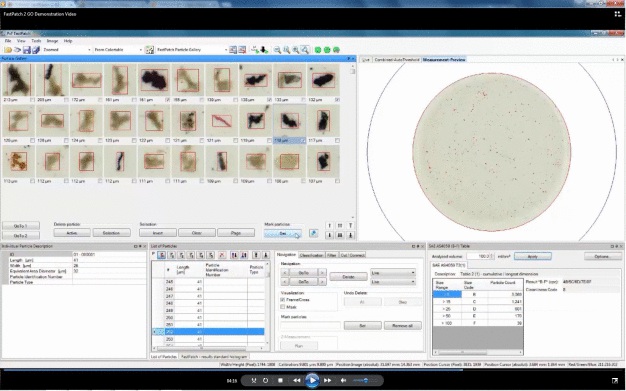Click the icon left of FastPatch Particle Gallery dropdown

[149, 50]
